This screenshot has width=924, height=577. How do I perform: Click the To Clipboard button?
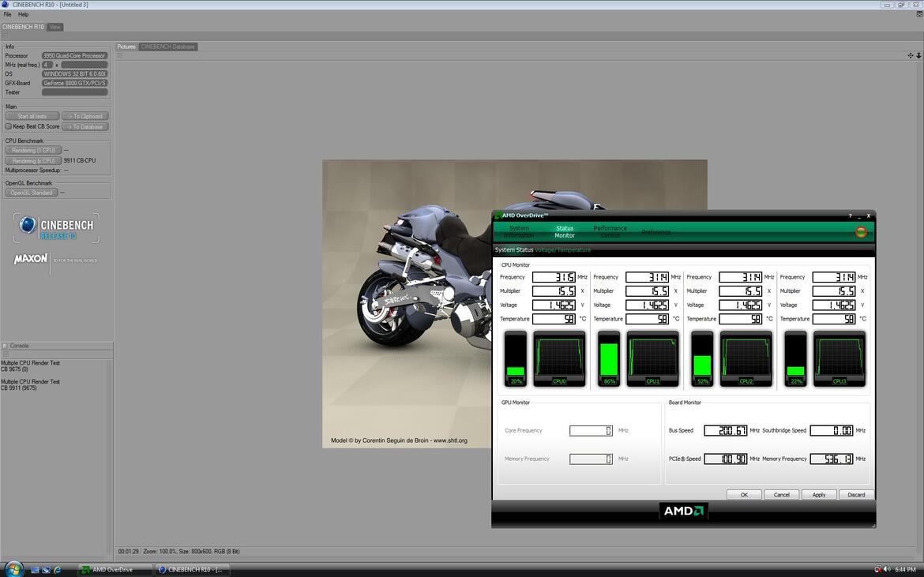point(85,116)
